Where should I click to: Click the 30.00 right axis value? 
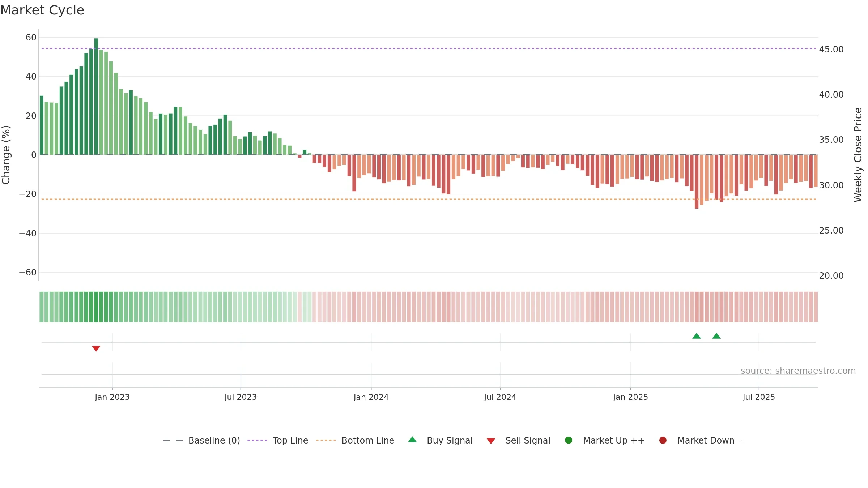click(x=831, y=185)
